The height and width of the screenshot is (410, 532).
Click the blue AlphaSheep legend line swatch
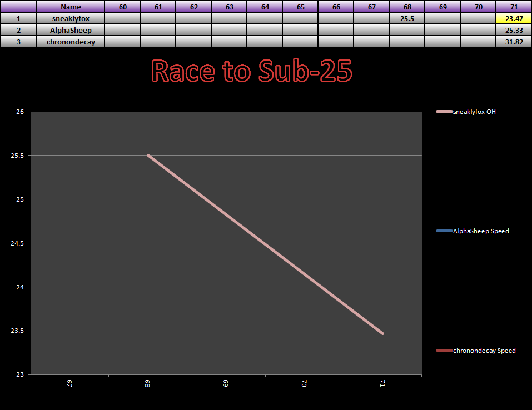tap(444, 231)
